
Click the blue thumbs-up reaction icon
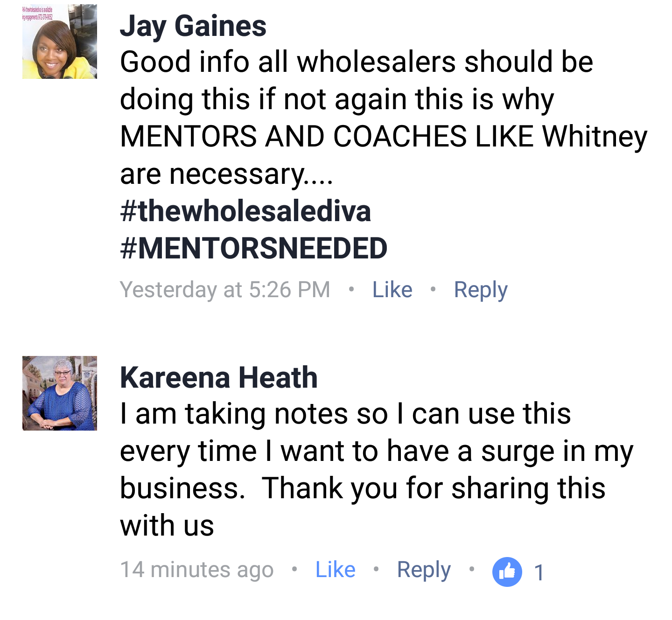point(507,571)
